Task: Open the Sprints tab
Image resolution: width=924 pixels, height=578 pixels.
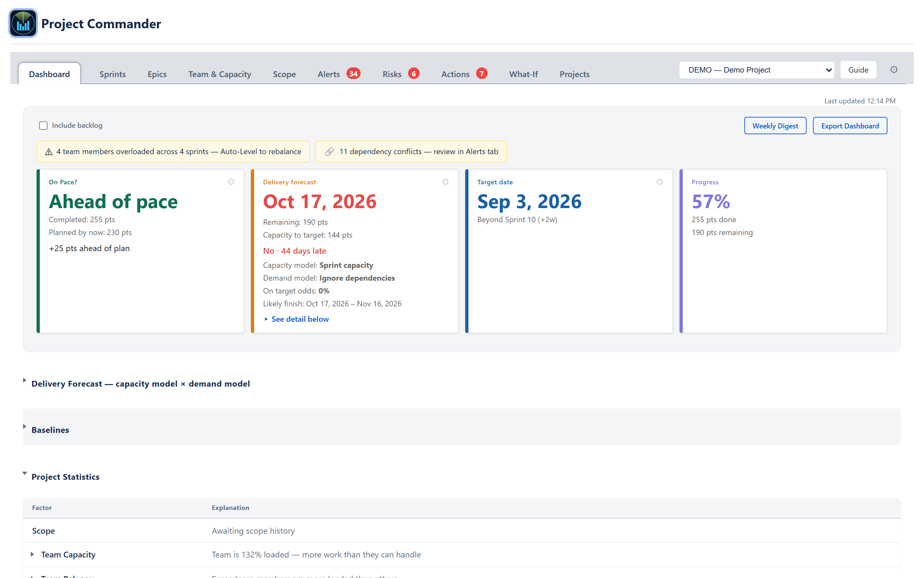Action: [112, 74]
